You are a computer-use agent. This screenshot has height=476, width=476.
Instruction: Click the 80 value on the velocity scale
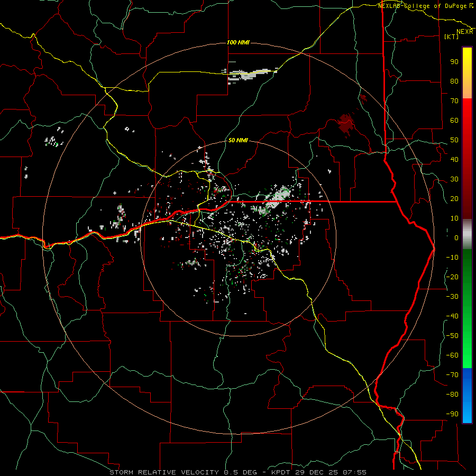pyautogui.click(x=454, y=81)
